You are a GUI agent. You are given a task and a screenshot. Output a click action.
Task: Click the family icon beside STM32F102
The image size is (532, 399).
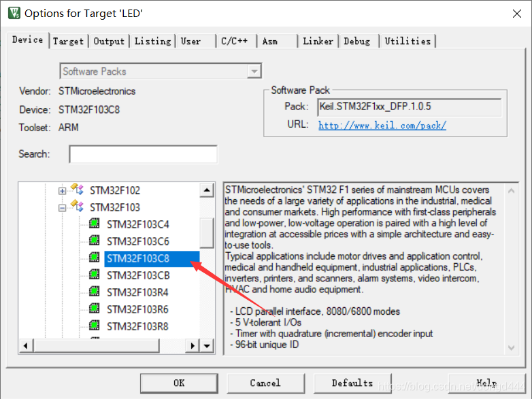click(77, 189)
